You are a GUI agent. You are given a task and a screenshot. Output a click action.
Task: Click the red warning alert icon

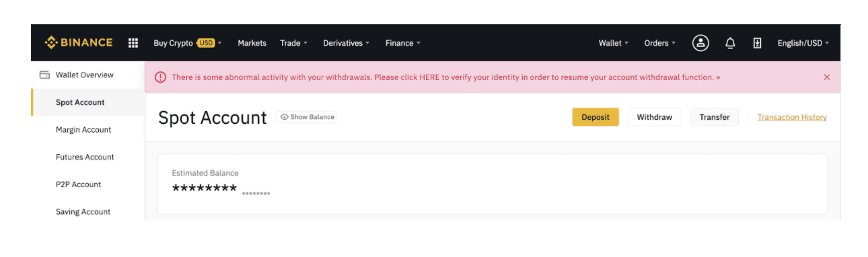(x=160, y=77)
